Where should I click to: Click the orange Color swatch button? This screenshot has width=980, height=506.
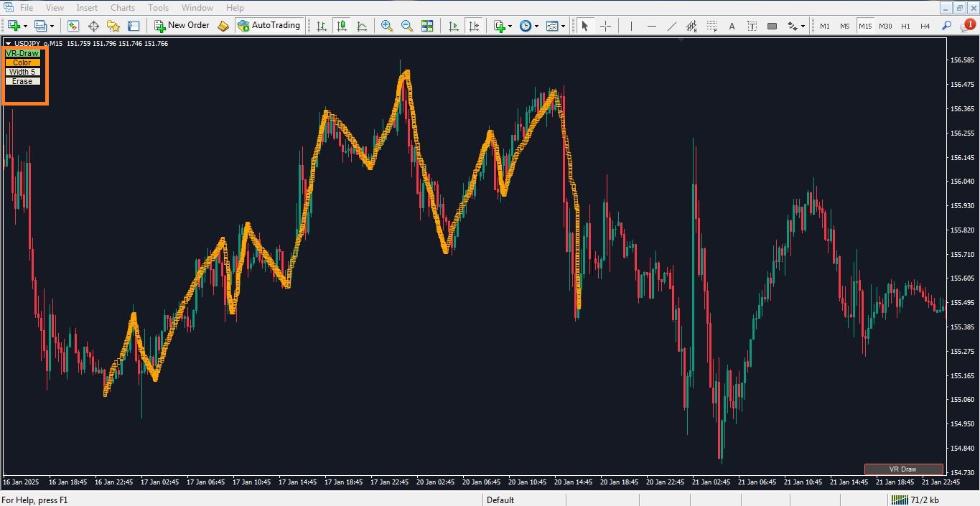pos(22,62)
